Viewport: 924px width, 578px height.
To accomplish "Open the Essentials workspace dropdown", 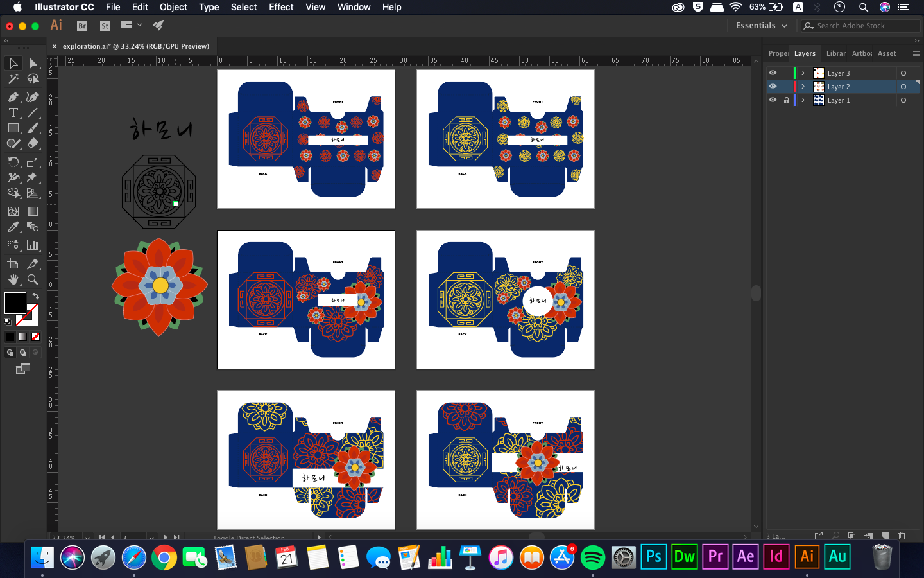I will point(761,26).
